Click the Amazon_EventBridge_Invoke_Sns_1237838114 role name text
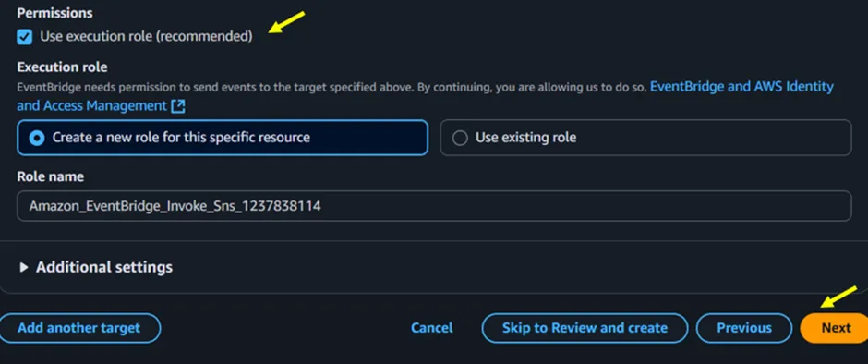Screen dimensions: 868x364 tap(175, 207)
